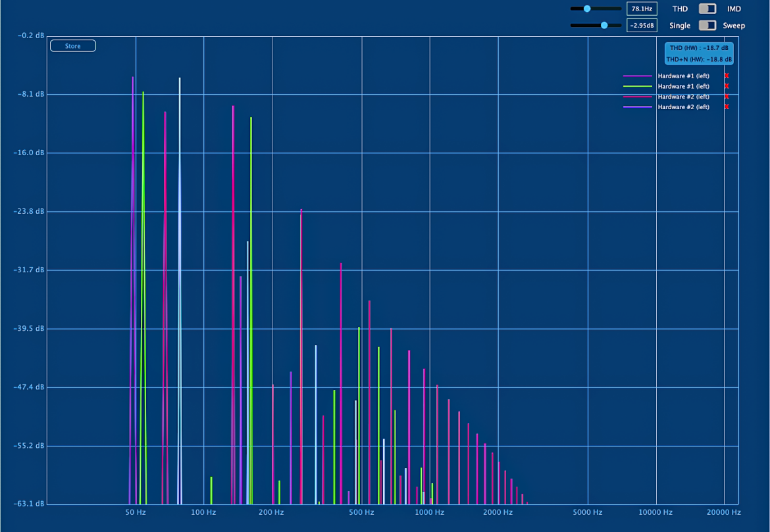
Task: Click the -2.95dB level input field
Action: pyautogui.click(x=642, y=26)
